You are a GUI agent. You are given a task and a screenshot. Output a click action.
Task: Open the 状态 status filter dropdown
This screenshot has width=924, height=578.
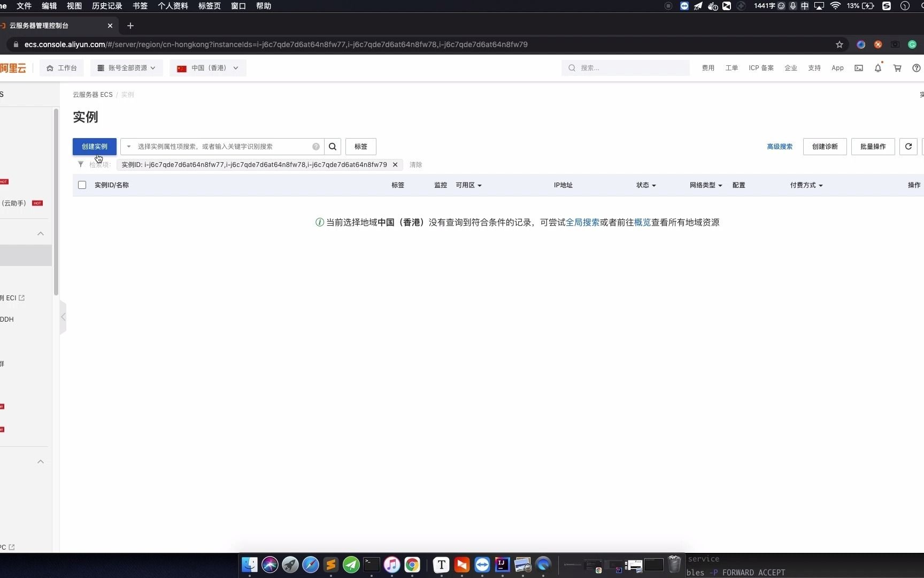click(646, 185)
